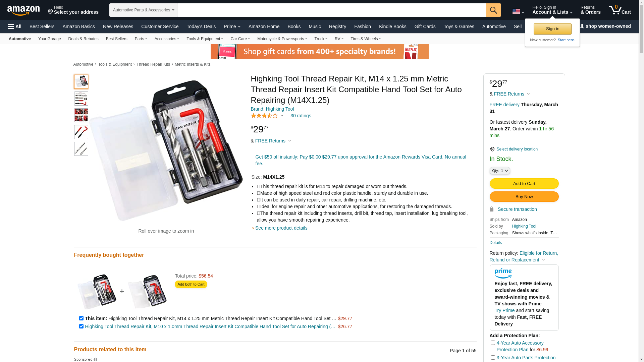Click the Prime logo in sidebar
The width and height of the screenshot is (644, 362).
(503, 274)
